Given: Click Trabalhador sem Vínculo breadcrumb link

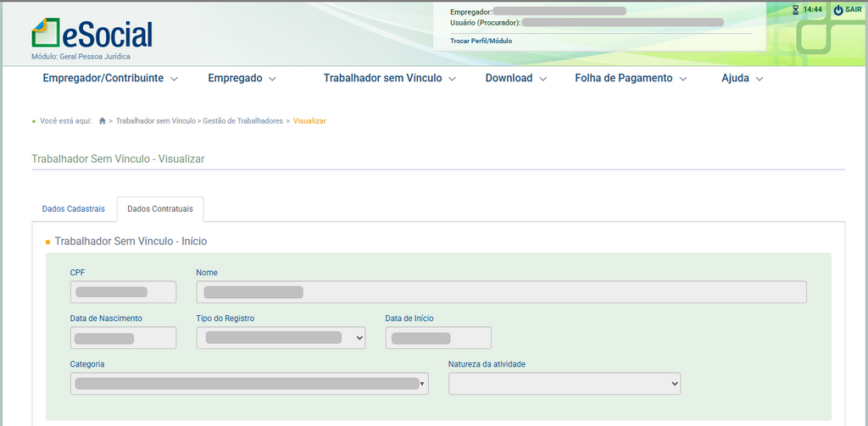Looking at the screenshot, I should (x=155, y=121).
